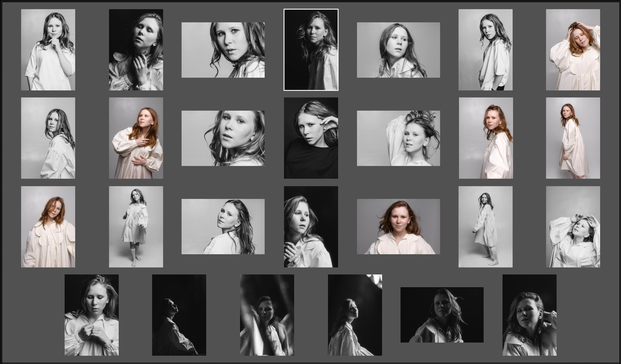Select the motion-blurred dark photo

click(x=267, y=315)
